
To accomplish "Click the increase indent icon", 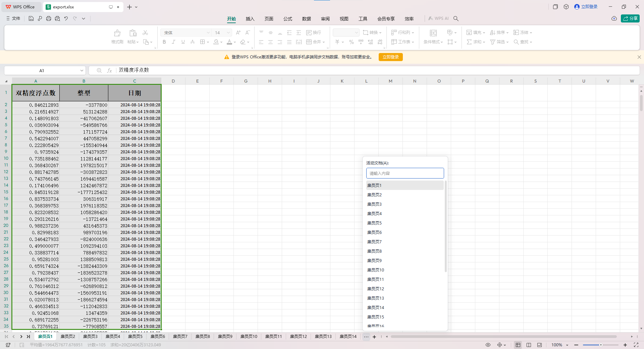I will point(299,33).
